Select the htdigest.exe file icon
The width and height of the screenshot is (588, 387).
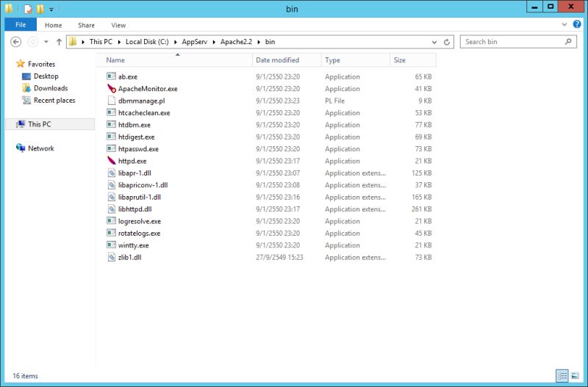point(112,137)
